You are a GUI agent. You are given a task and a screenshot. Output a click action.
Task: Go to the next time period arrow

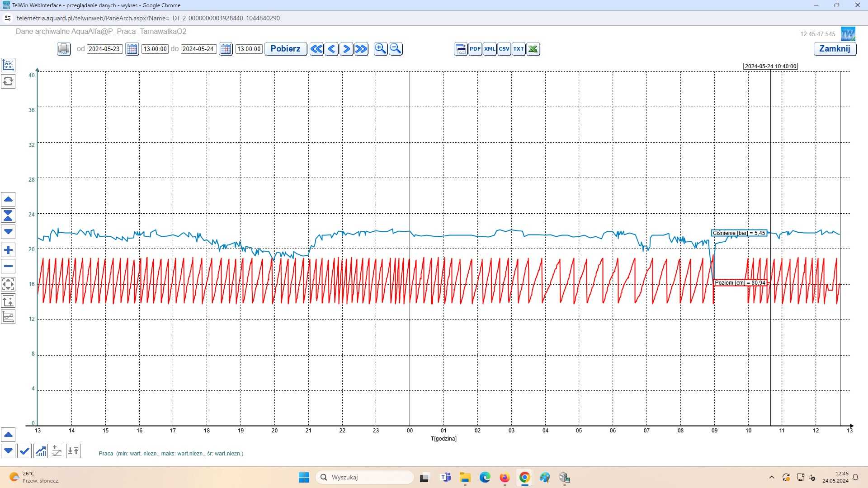tap(346, 49)
